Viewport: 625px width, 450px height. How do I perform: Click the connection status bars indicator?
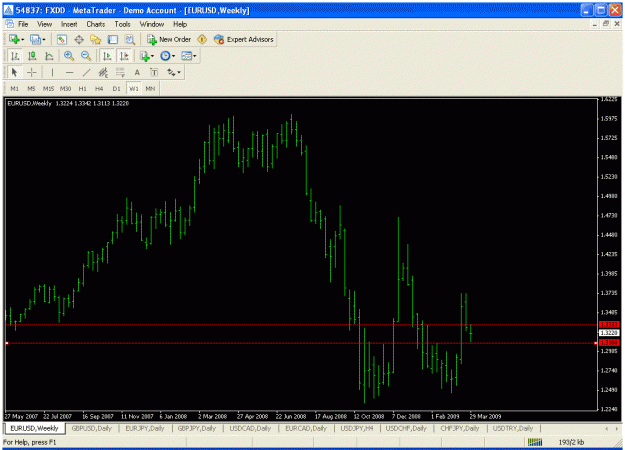pos(535,442)
